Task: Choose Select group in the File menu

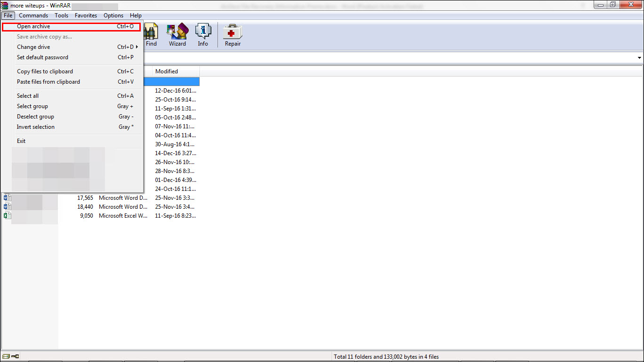Action: (72, 106)
